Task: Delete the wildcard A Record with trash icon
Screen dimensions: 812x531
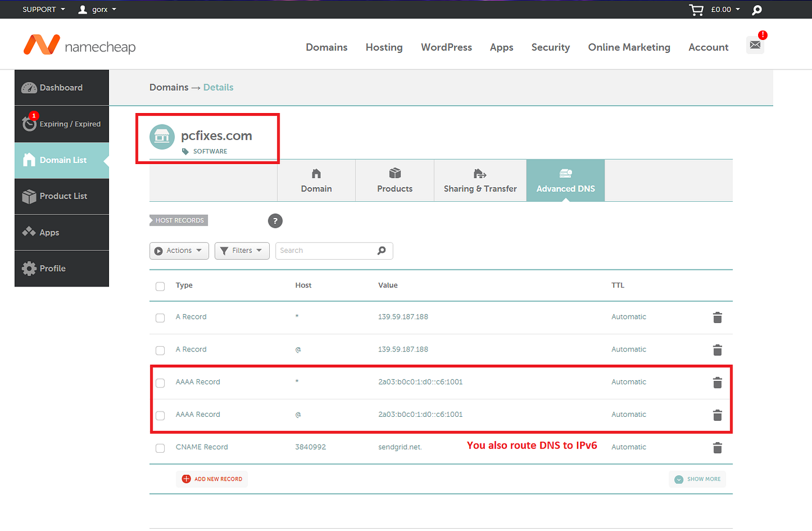Action: pos(717,317)
